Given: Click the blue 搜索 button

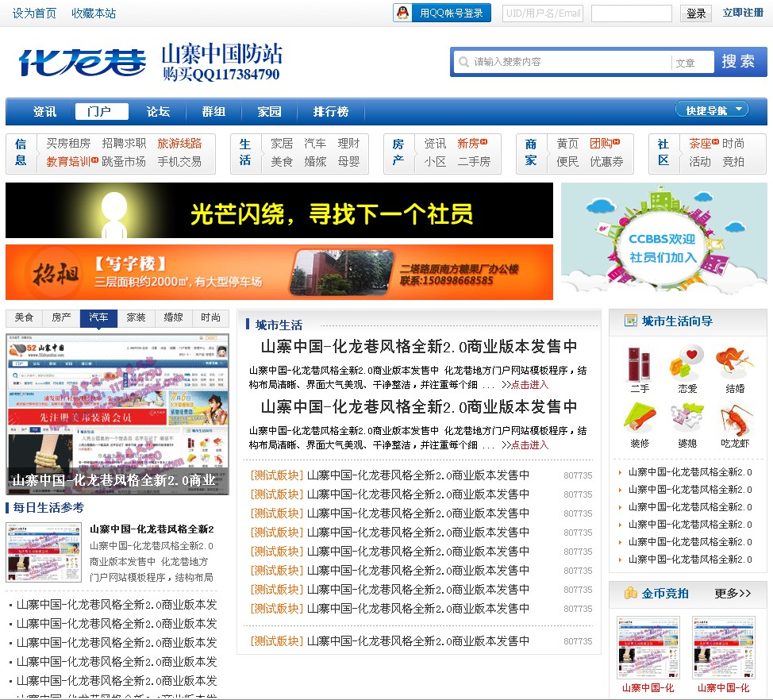Looking at the screenshot, I should pos(740,62).
